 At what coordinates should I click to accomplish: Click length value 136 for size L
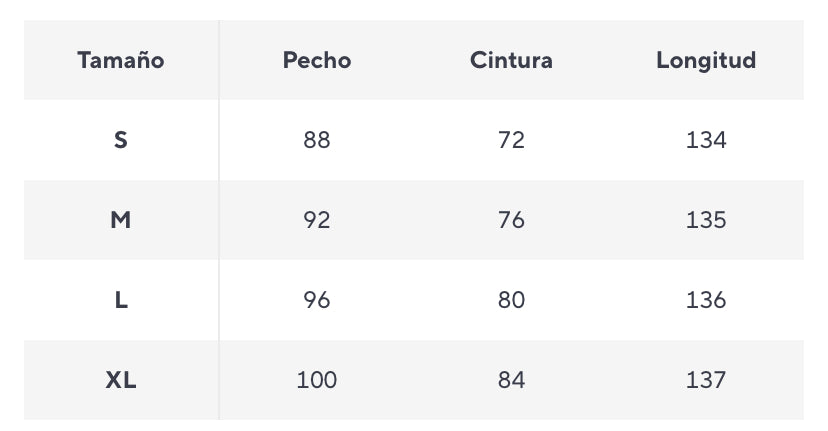point(706,300)
